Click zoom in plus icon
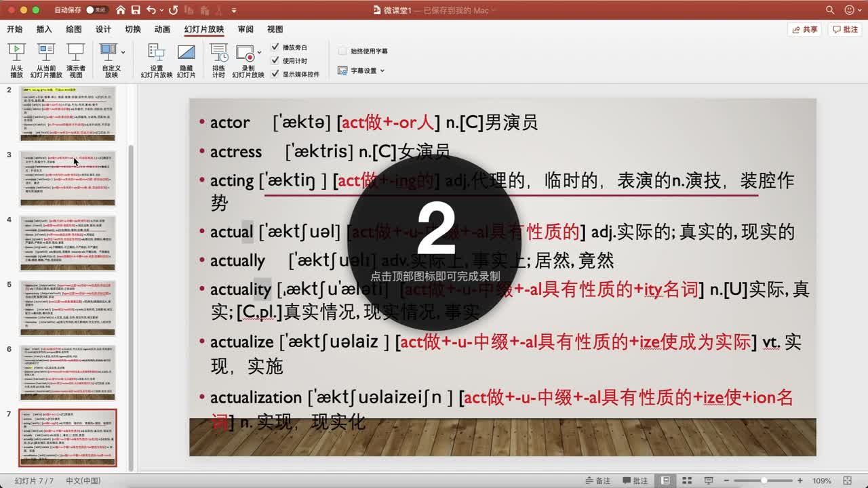 click(800, 481)
